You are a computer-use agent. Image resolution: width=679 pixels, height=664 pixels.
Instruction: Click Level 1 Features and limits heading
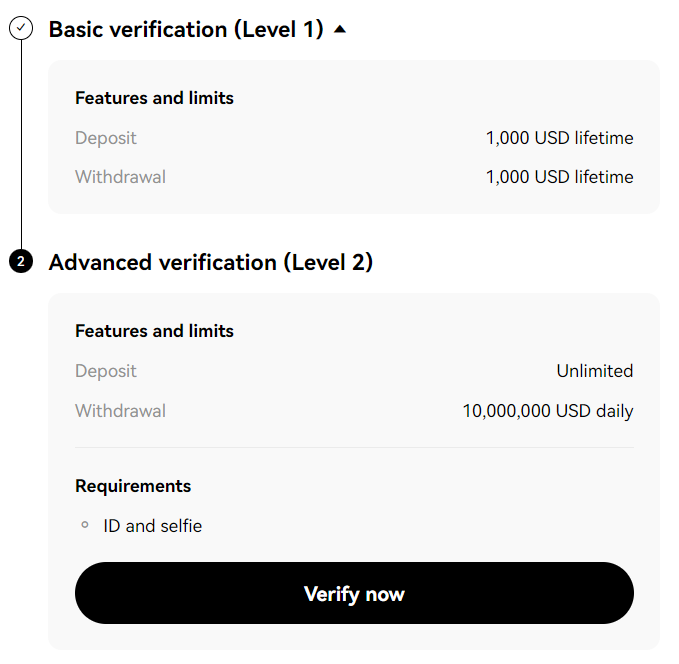(154, 98)
